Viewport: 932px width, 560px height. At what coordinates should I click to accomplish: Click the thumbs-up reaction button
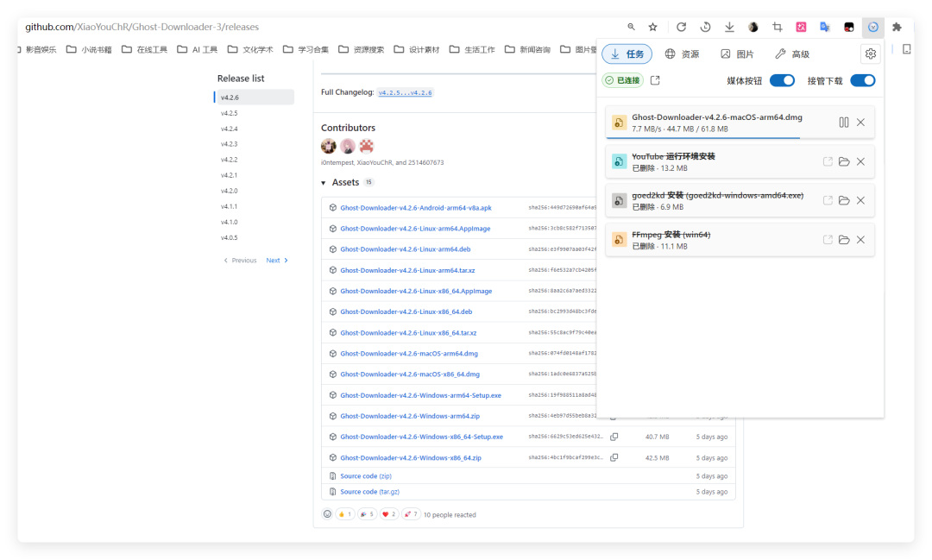[344, 514]
